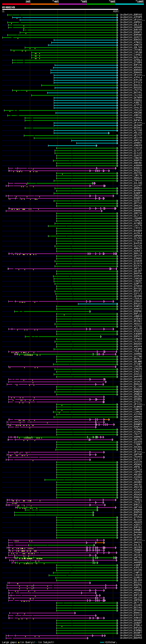Select the UniRef100_C5YLQ3 label
This screenshot has width=146, height=644.
[131, 110]
